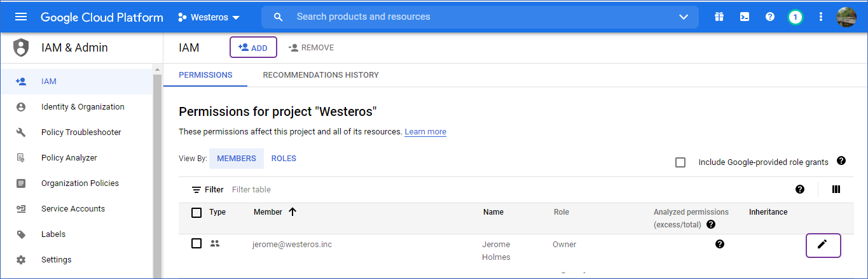Screen dimensions: 868x279
Task: Open the Westeros project selector dropdown
Action: (209, 17)
